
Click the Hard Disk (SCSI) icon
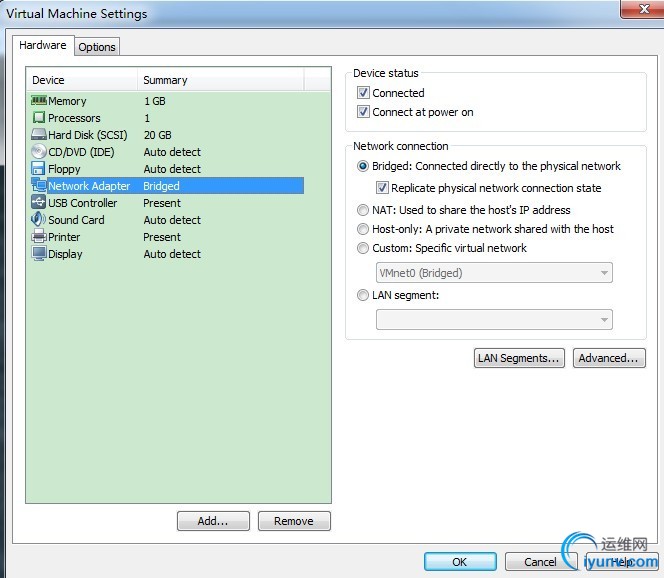coord(39,134)
